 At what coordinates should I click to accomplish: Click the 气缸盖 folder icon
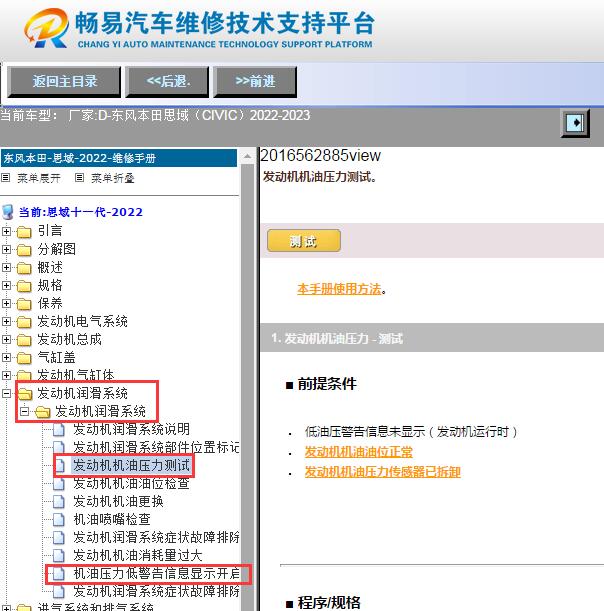point(24,358)
